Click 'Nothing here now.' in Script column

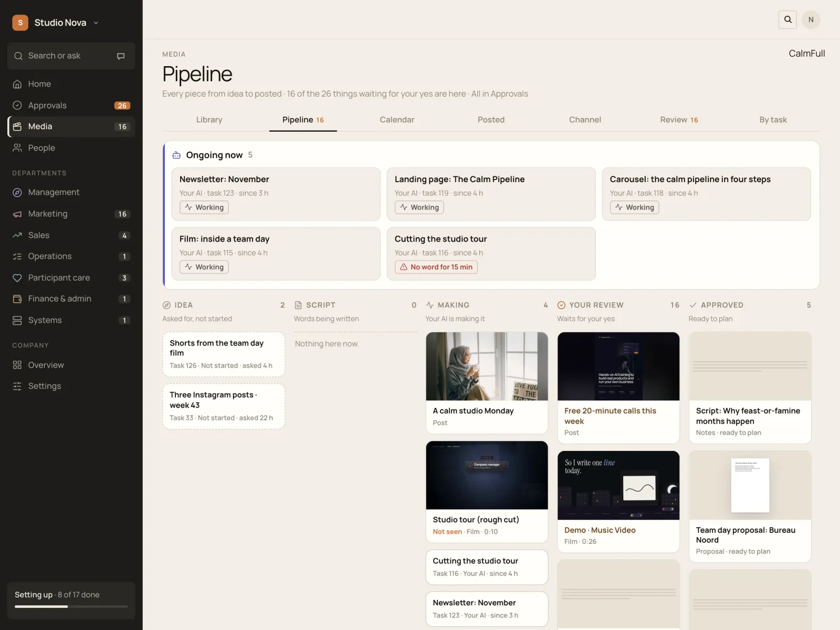point(327,344)
